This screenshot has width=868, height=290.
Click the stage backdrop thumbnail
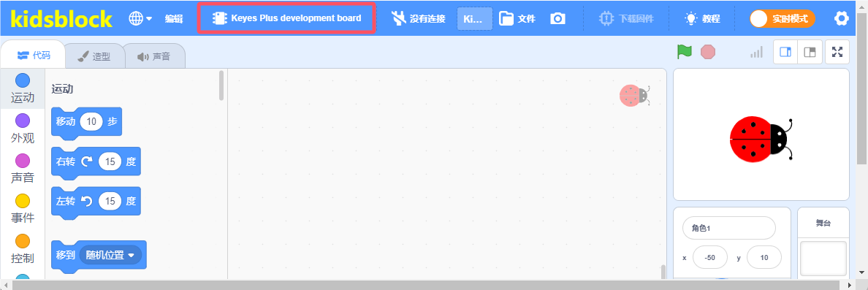(x=823, y=258)
